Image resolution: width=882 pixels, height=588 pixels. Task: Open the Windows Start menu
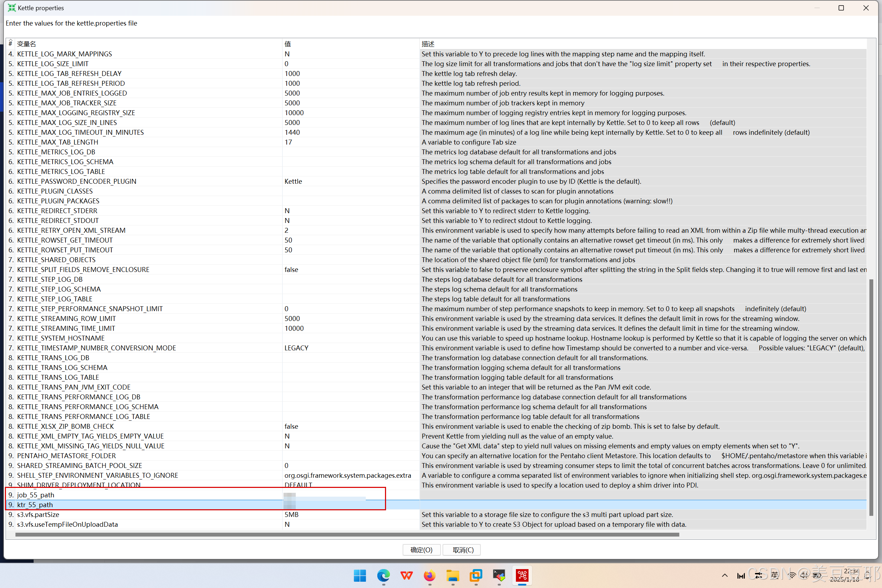pos(360,575)
